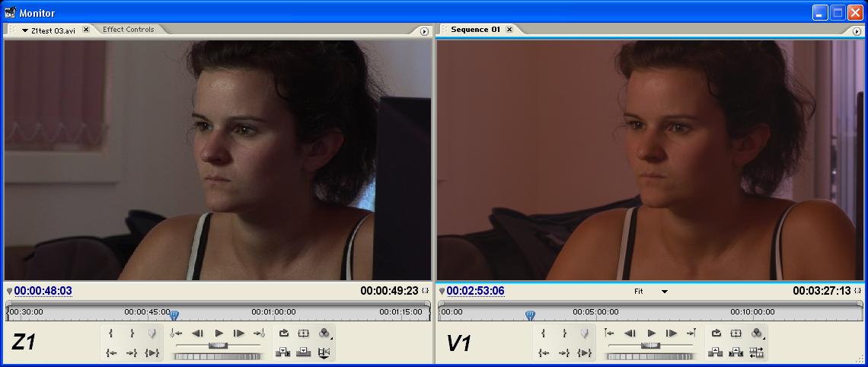Toggle Safe Margins in program monitor

pyautogui.click(x=736, y=333)
